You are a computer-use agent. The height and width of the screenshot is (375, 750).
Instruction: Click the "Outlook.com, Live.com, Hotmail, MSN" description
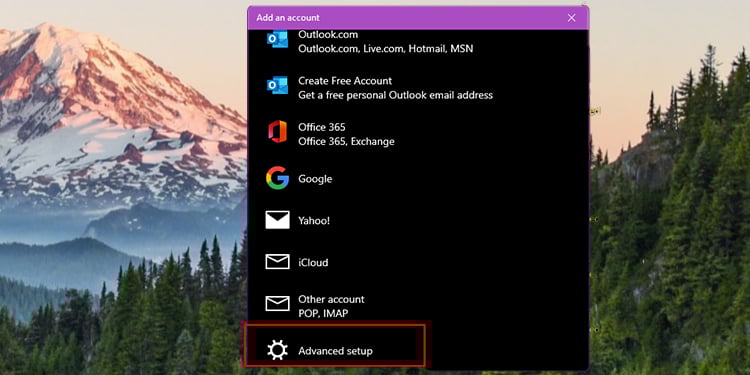pos(386,49)
